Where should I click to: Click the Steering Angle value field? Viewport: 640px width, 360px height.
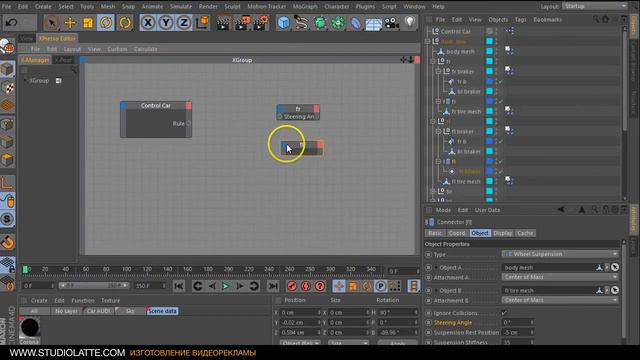click(x=518, y=322)
